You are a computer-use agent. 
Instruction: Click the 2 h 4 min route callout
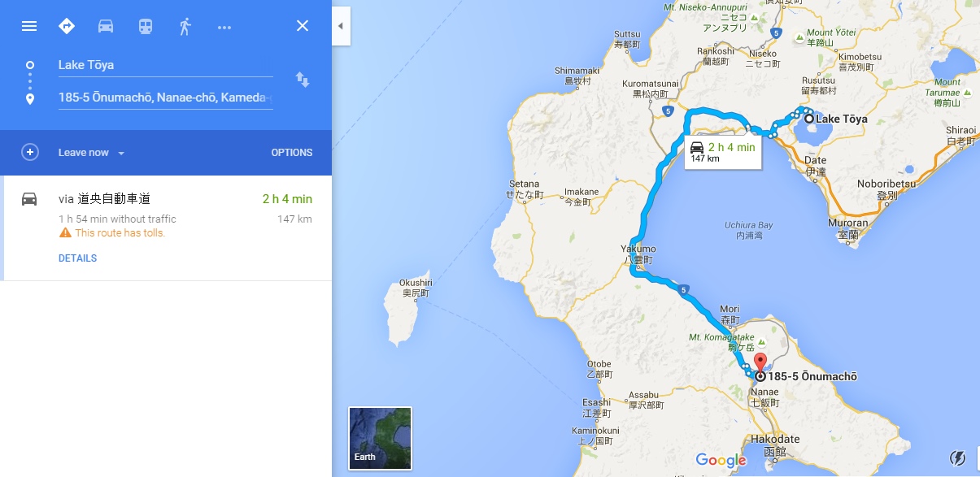click(723, 153)
